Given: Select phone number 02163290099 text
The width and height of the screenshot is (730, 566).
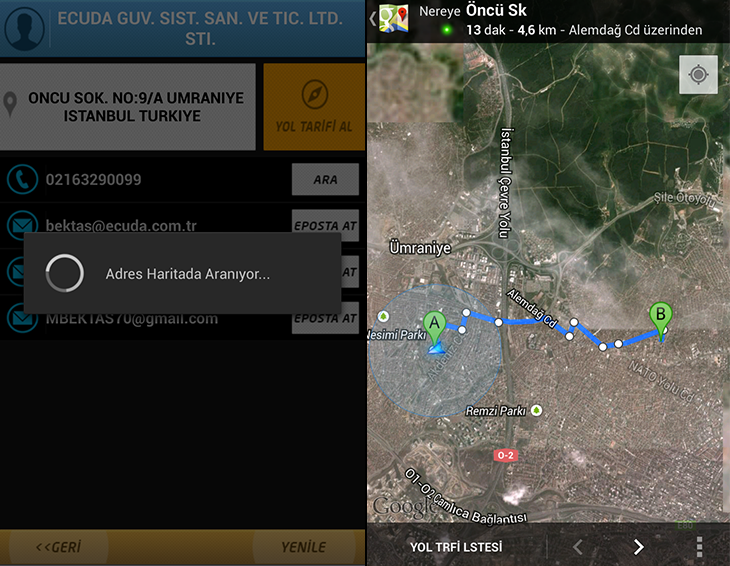Looking at the screenshot, I should 93,180.
